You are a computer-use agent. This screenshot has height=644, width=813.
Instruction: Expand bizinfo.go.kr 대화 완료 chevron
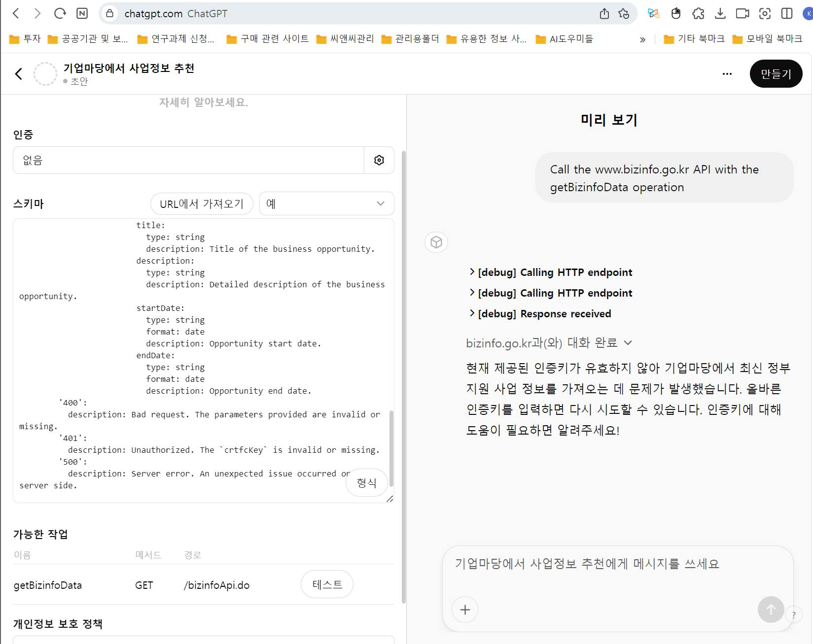click(x=628, y=342)
